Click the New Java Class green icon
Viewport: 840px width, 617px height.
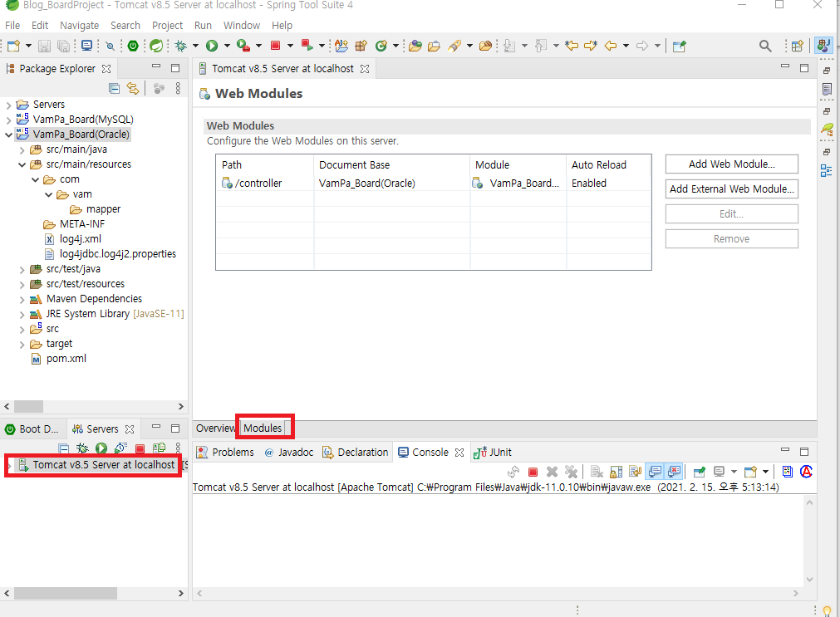click(x=381, y=46)
